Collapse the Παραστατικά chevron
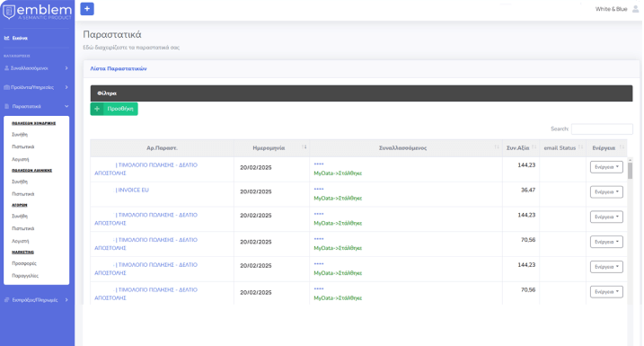This screenshot has height=346, width=644. [66, 106]
